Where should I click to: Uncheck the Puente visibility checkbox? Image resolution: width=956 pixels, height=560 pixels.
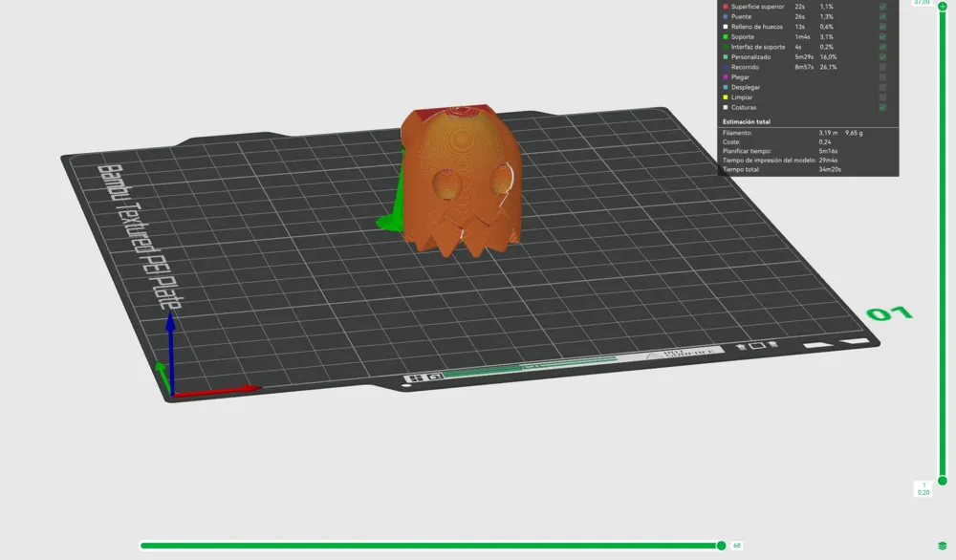click(x=882, y=16)
